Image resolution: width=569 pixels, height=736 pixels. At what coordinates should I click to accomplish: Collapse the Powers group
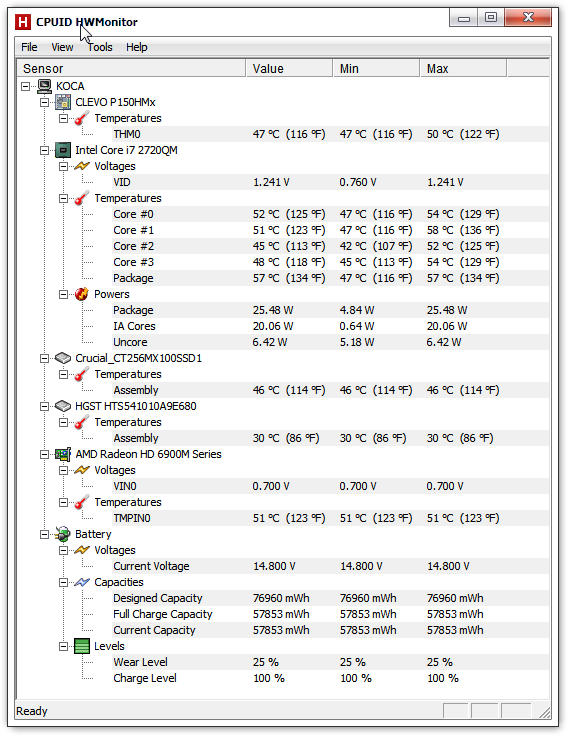point(63,294)
